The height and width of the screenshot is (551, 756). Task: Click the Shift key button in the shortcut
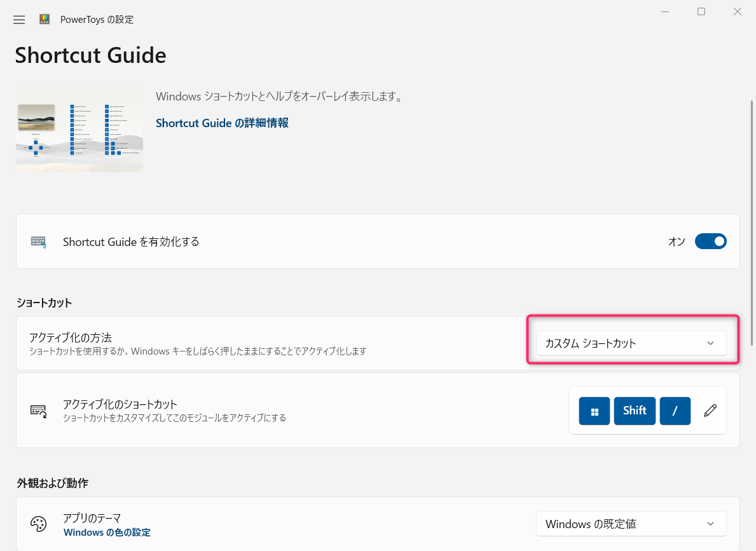tap(635, 411)
